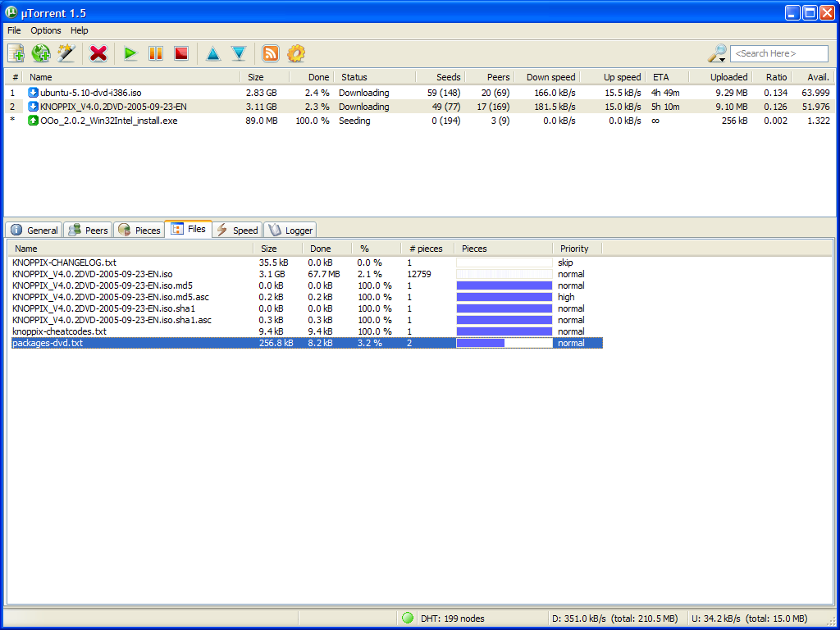Open the torrent creation wizard

(66, 52)
